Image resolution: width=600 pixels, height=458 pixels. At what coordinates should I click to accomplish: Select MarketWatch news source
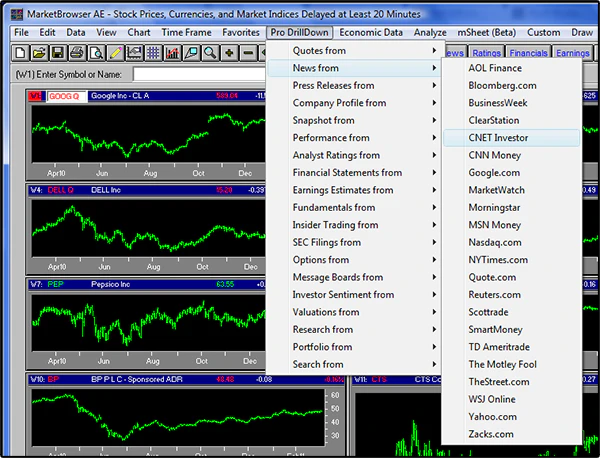click(511, 190)
